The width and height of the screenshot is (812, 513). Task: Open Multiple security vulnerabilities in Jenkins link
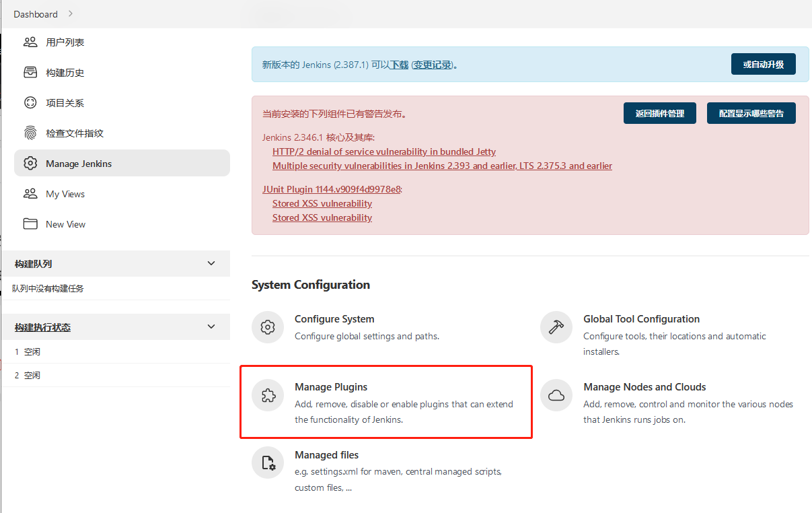click(442, 166)
